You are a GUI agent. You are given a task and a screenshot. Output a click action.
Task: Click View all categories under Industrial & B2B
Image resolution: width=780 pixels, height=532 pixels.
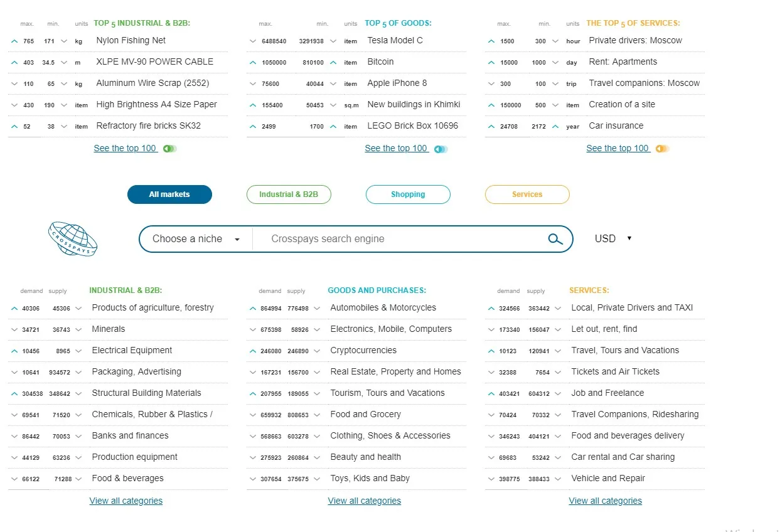coord(126,501)
